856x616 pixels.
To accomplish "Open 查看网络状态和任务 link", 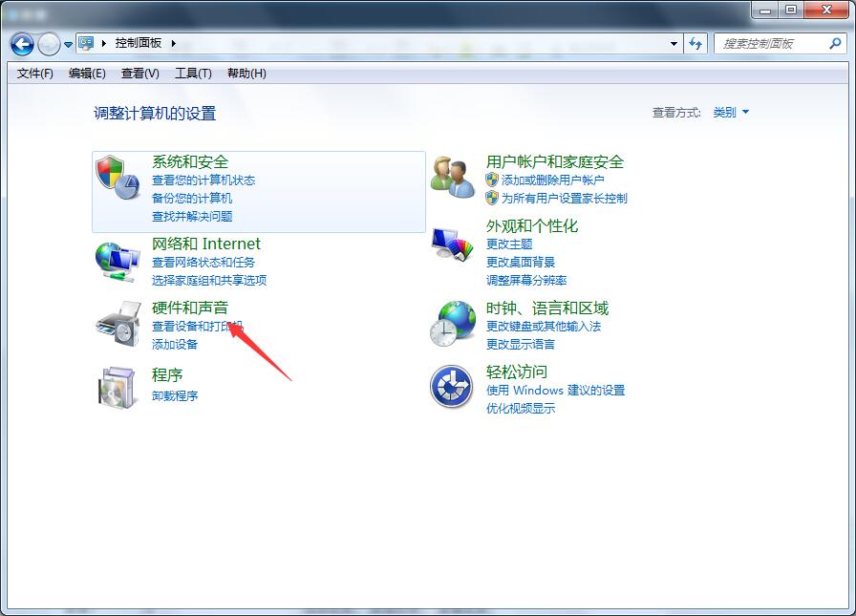I will pos(203,262).
